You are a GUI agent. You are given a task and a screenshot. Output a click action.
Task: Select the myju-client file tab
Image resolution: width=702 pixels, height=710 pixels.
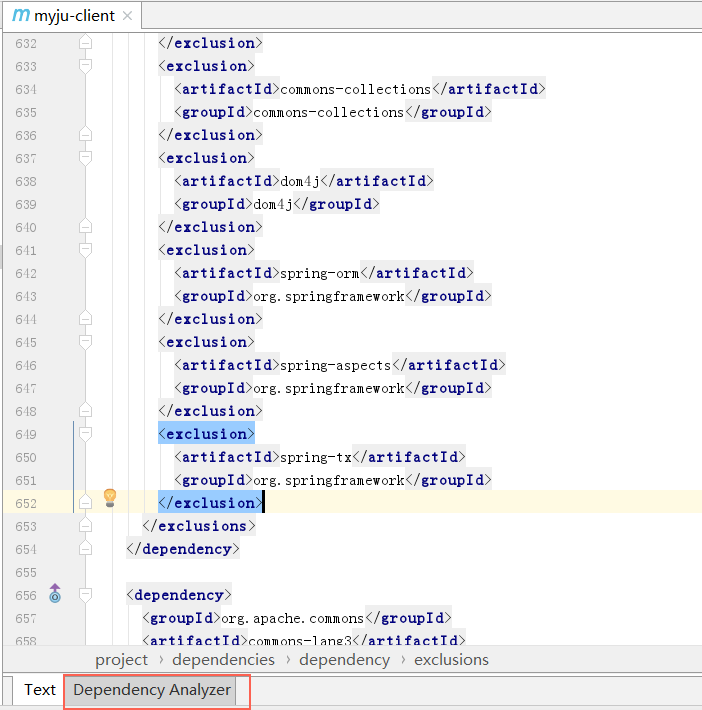72,16
